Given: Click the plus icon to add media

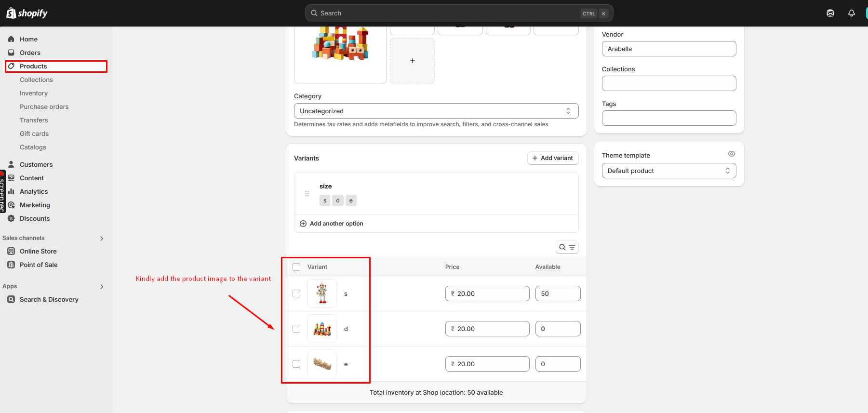Looking at the screenshot, I should (412, 61).
